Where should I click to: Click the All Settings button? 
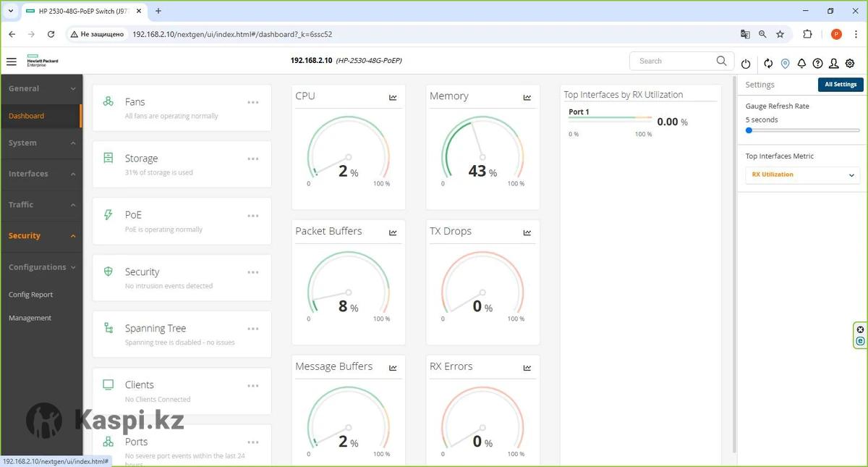click(841, 85)
